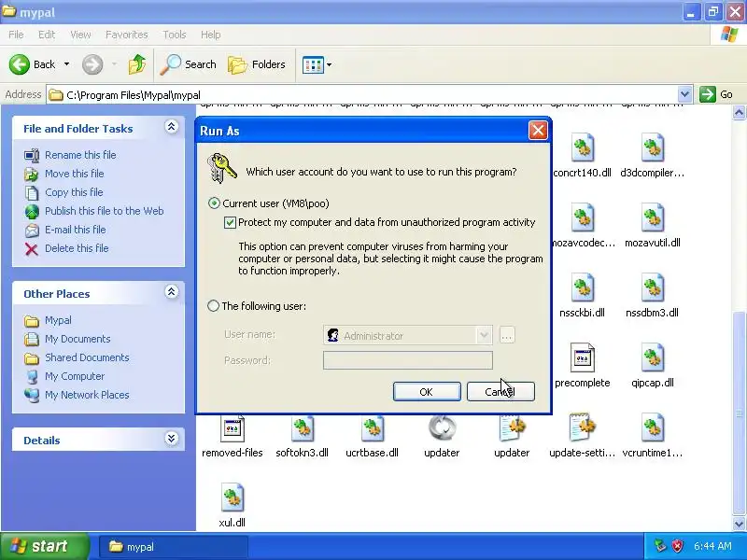Click the red security shield tray icon

click(x=678, y=546)
